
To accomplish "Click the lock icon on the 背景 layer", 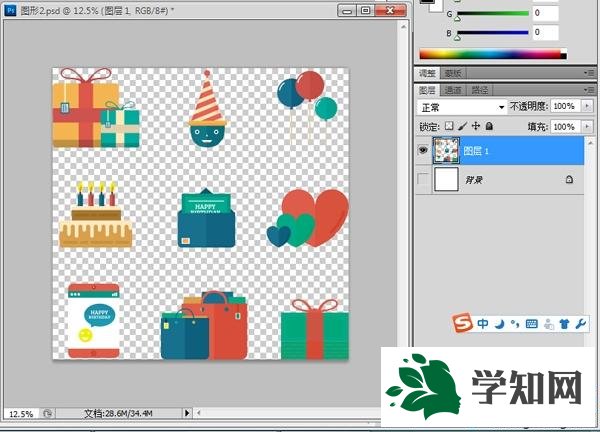I will click(569, 179).
